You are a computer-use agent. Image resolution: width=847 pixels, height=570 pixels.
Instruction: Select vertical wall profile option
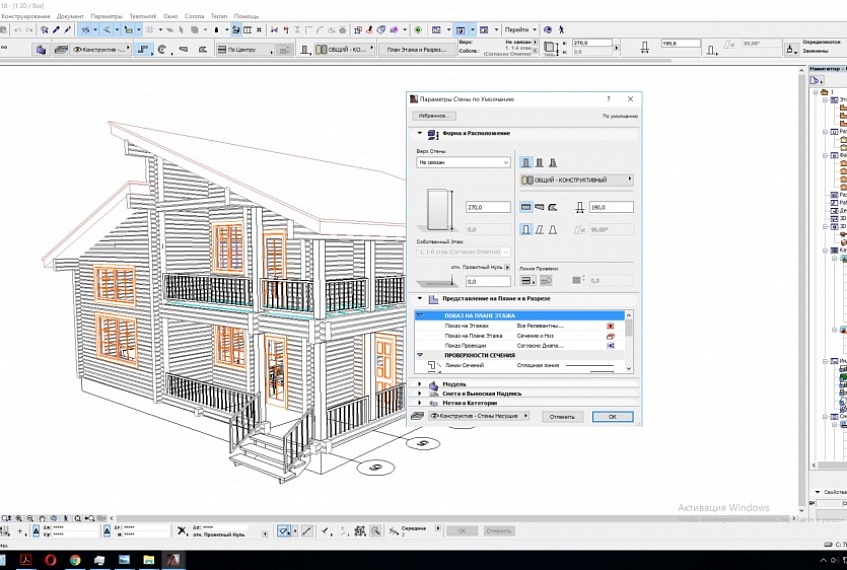[526, 230]
